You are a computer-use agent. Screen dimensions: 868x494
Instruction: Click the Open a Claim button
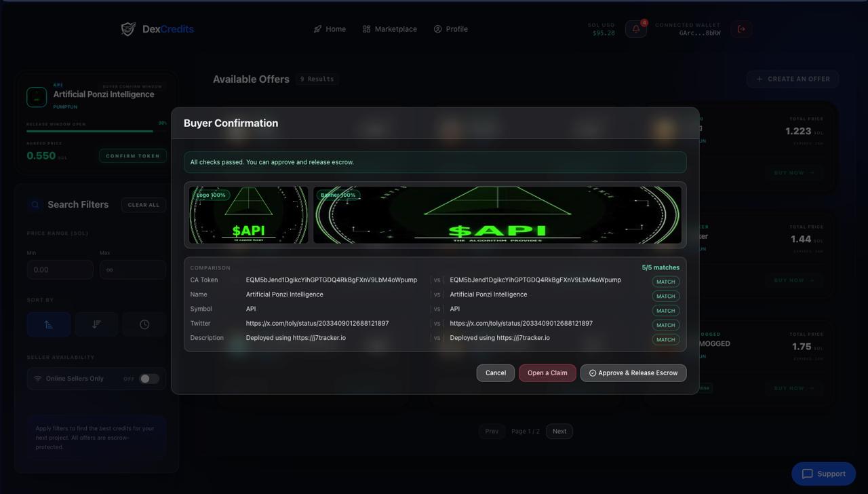pyautogui.click(x=547, y=373)
